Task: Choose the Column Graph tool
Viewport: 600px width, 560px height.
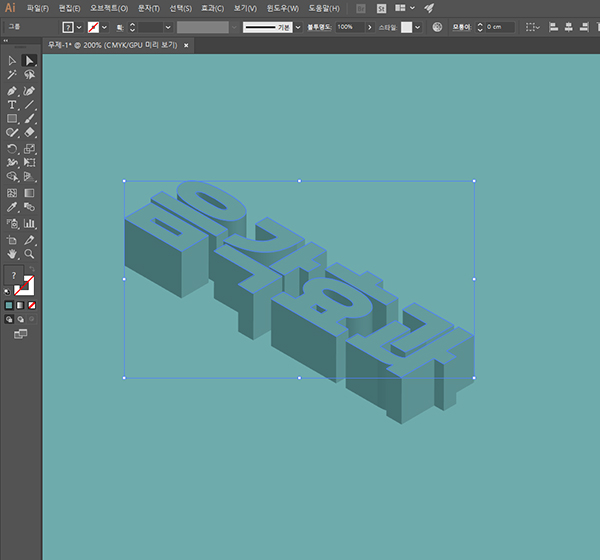Action: tap(29, 224)
